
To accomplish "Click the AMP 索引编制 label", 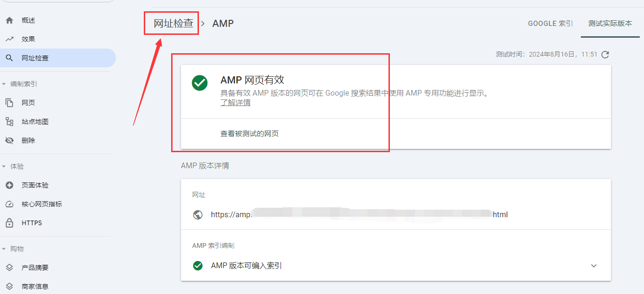I will point(213,246).
